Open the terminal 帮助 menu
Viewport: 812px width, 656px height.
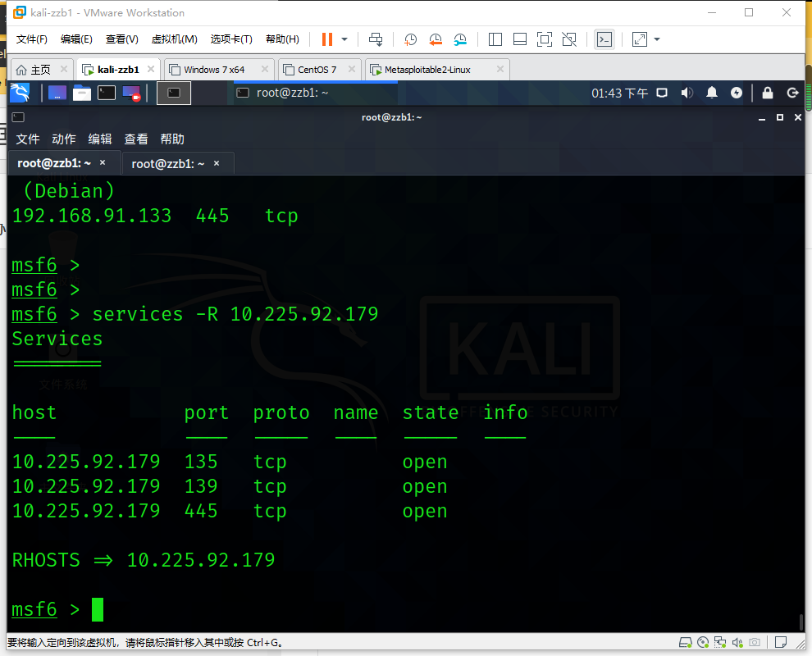(172, 139)
